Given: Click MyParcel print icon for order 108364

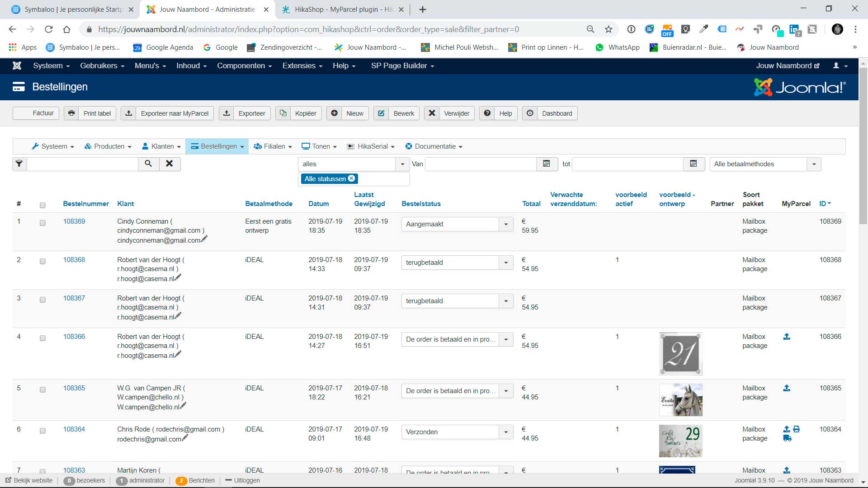Looking at the screenshot, I should pos(797,429).
